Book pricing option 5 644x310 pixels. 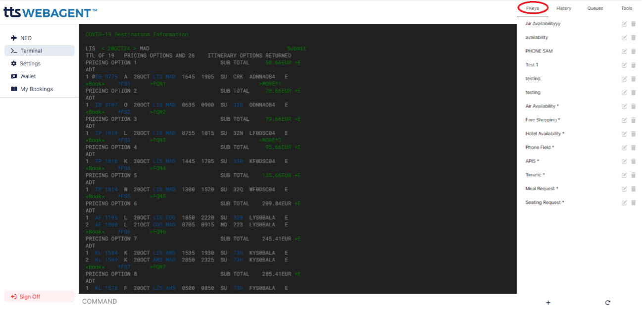pyautogui.click(x=95, y=197)
